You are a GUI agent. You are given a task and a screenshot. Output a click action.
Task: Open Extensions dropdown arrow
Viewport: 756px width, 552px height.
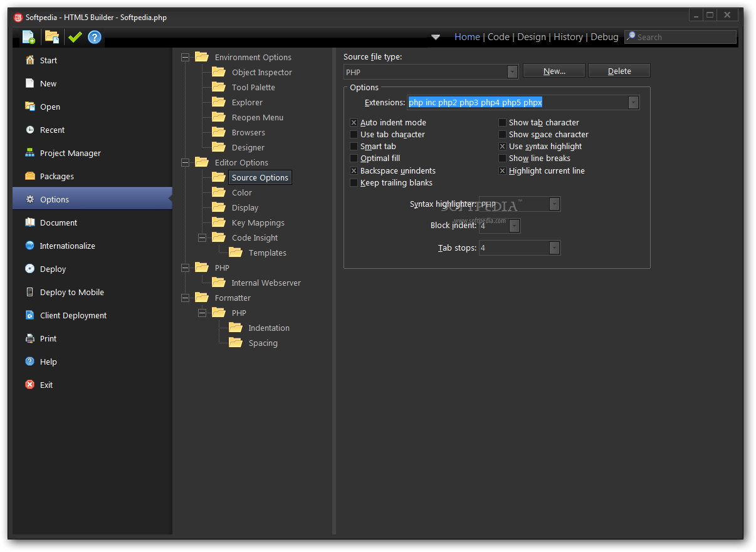(634, 103)
